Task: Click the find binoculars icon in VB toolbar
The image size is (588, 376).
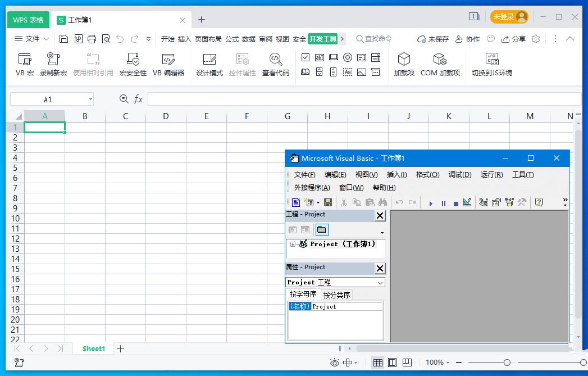Action: tap(383, 202)
